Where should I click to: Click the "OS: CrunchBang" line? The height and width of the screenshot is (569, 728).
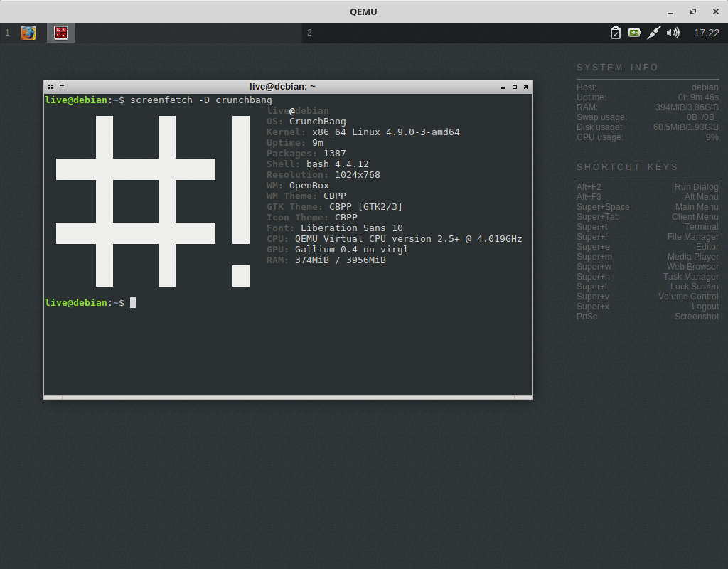pos(306,121)
